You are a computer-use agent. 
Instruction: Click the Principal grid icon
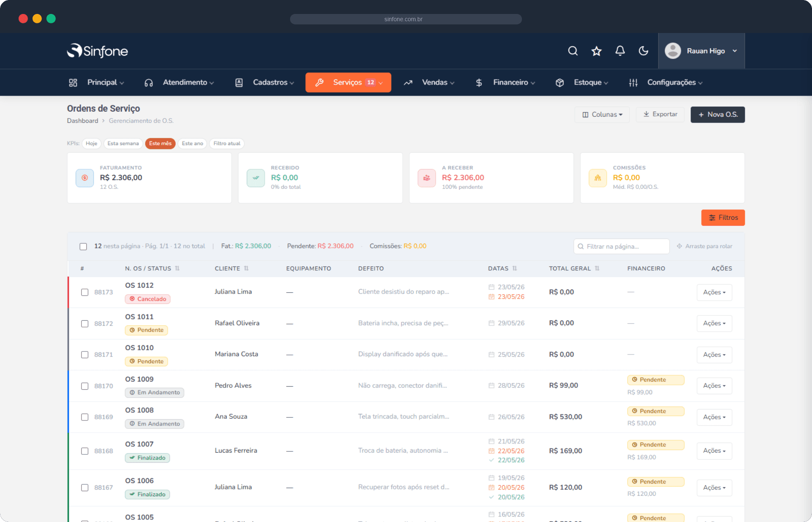coord(73,82)
